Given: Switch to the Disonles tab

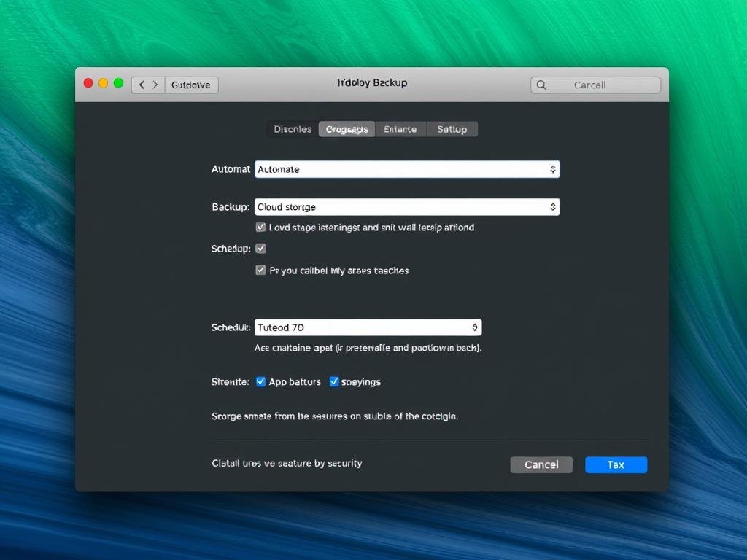Looking at the screenshot, I should (x=293, y=129).
